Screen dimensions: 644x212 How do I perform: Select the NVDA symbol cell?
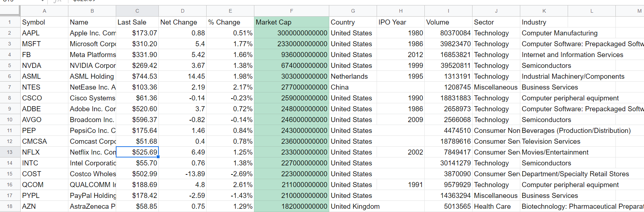(45, 65)
